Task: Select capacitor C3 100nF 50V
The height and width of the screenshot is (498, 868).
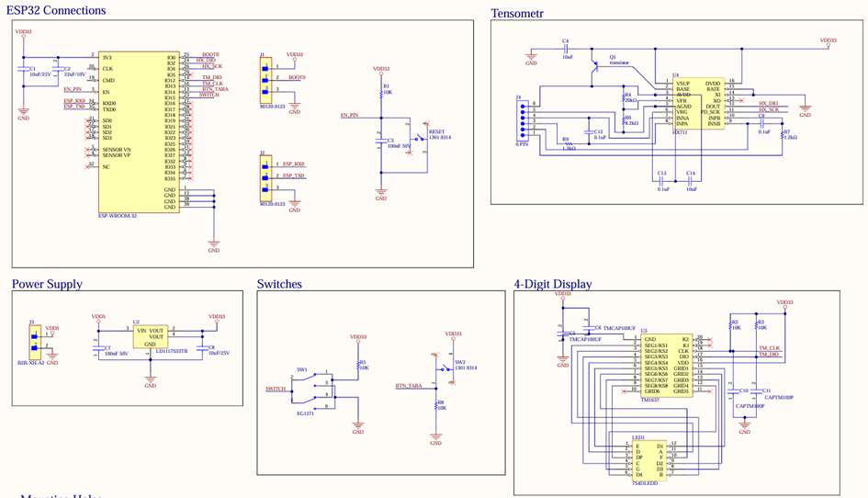Action: pos(381,141)
